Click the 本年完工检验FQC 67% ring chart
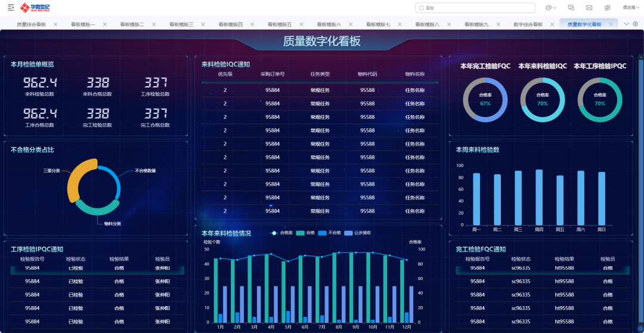The height and width of the screenshot is (333, 644). click(485, 100)
